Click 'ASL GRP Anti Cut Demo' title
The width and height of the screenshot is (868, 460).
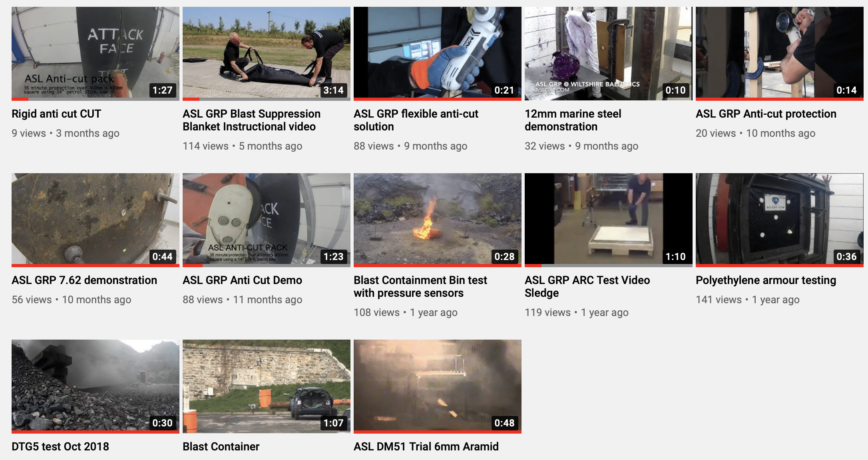[242, 280]
